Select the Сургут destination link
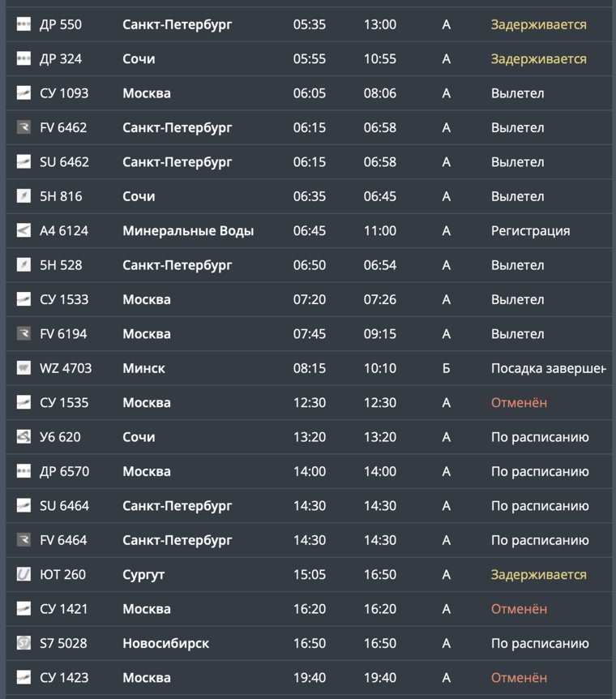This screenshot has width=616, height=699. 143,575
